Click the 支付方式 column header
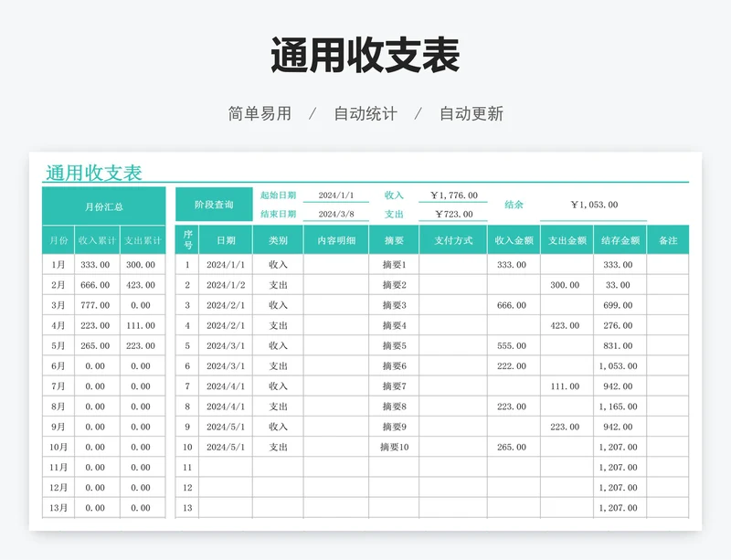 [x=453, y=240]
